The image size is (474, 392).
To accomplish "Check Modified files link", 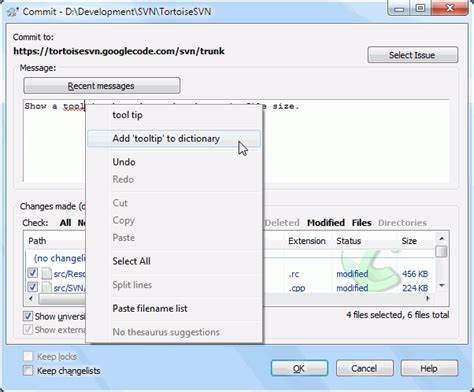I will (326, 223).
